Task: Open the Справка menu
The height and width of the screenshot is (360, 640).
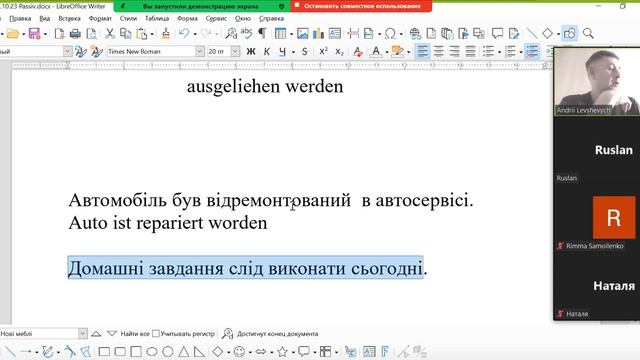Action: pos(271,18)
